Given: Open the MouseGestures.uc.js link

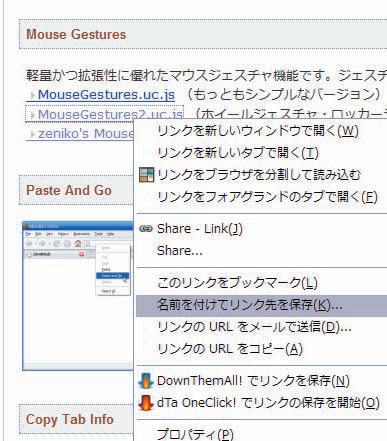Looking at the screenshot, I should [x=106, y=95].
